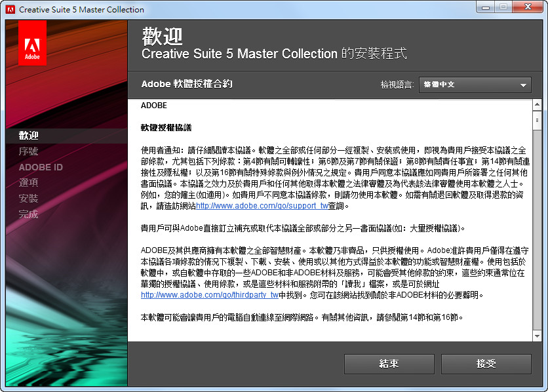Click the license scrollbar up arrow

point(537,104)
